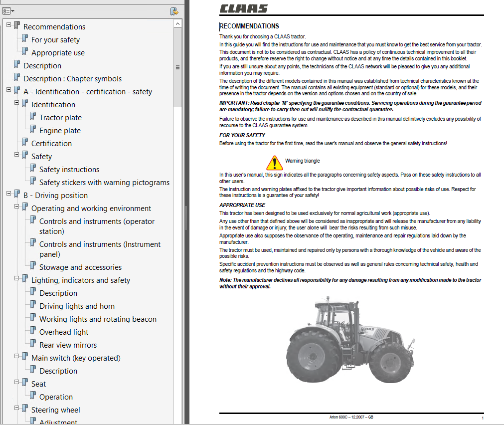Go to Rear view mirrors bookmark
Viewport: 504px width, 425px height.
68,345
